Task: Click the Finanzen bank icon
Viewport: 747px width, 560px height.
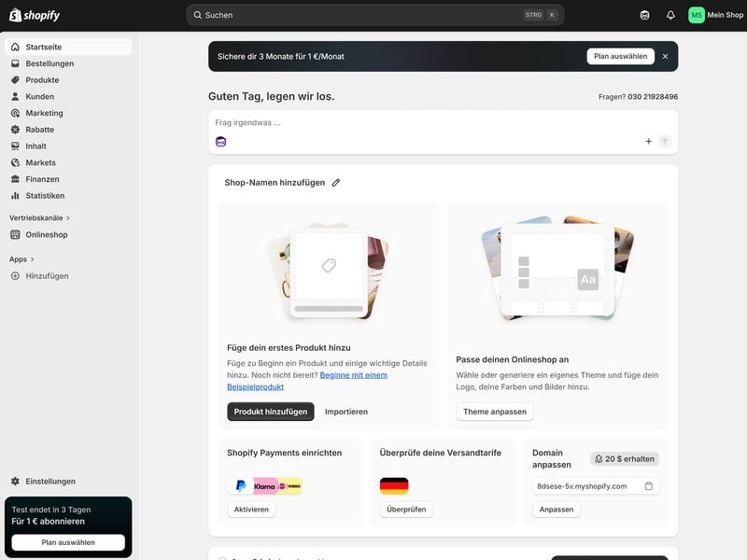Action: coord(15,179)
